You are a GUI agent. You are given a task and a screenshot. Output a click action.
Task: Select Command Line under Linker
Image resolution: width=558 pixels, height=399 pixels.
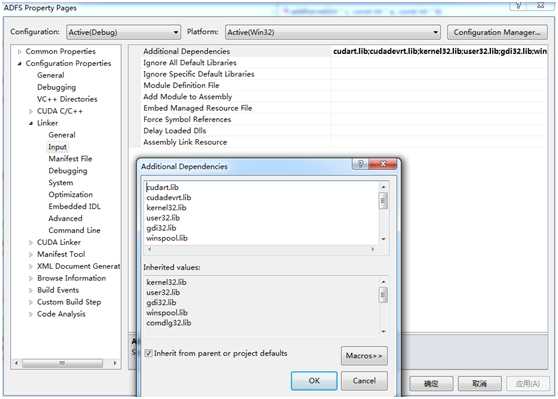point(74,230)
